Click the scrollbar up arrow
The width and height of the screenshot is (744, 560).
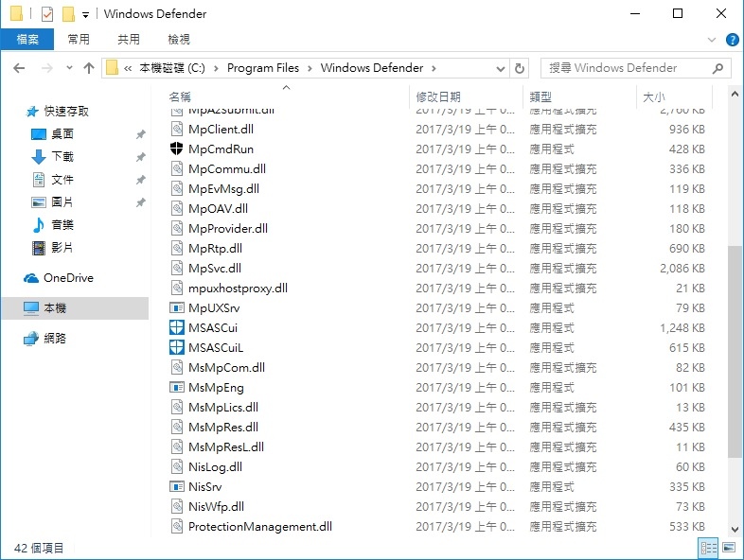click(735, 94)
